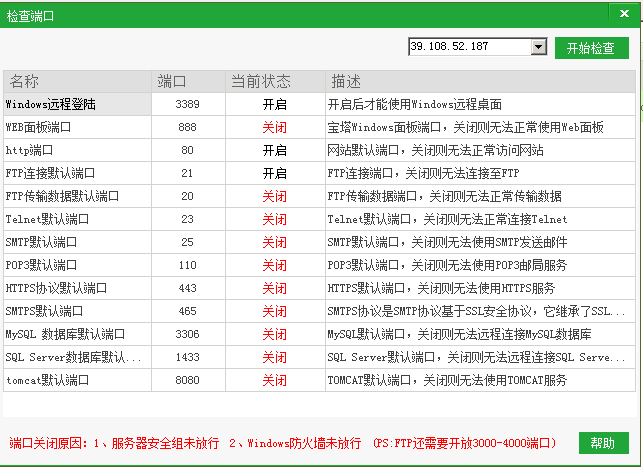Select the Windows远程登陆 row name
Image resolution: width=643 pixels, height=469 pixels.
tap(50, 104)
